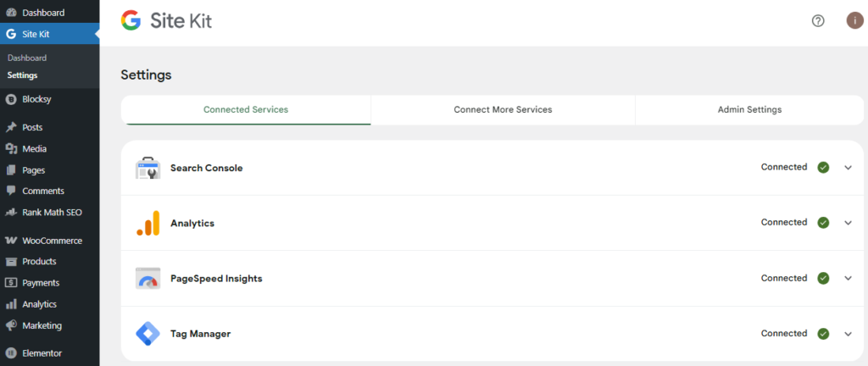Click the green checkmark for Search Console
868x366 pixels.
823,168
